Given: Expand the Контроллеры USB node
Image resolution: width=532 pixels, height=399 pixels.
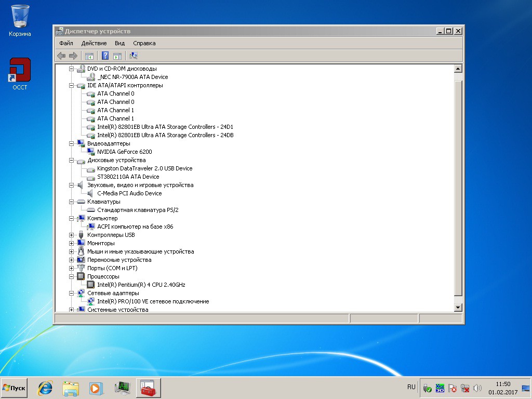Looking at the screenshot, I should (71, 235).
